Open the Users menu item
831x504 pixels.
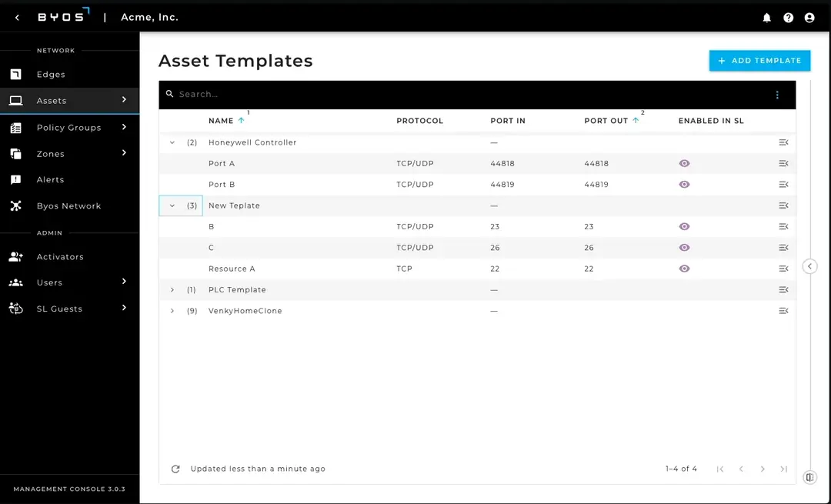pyautogui.click(x=69, y=282)
